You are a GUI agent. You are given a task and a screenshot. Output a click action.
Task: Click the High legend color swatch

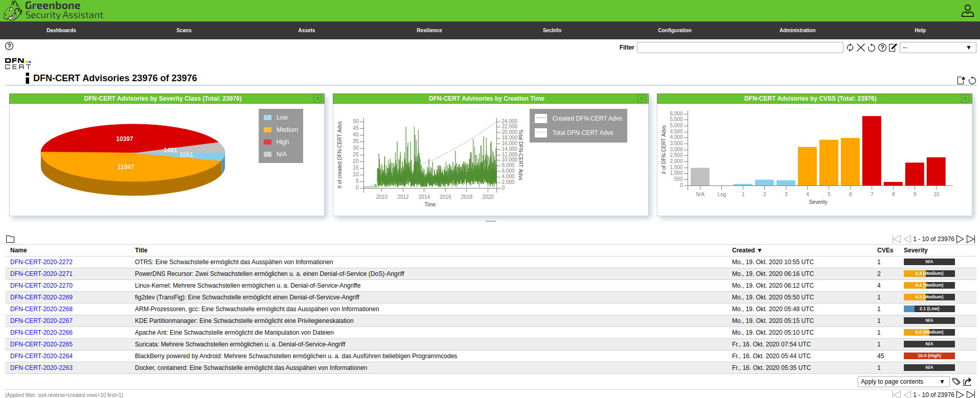click(x=267, y=142)
